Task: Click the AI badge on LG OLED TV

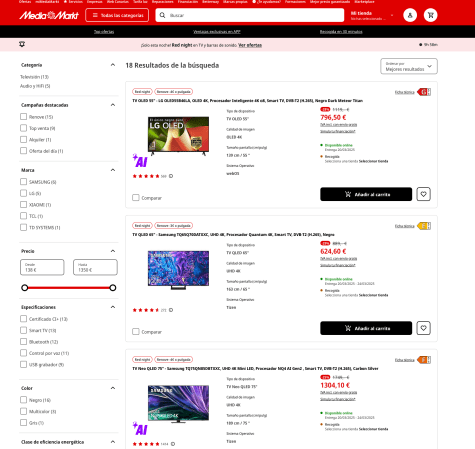Action: [x=140, y=161]
